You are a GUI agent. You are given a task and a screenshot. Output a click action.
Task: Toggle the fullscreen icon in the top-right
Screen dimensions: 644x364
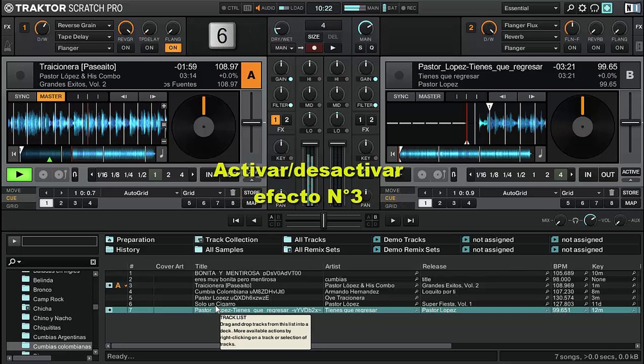pos(607,8)
